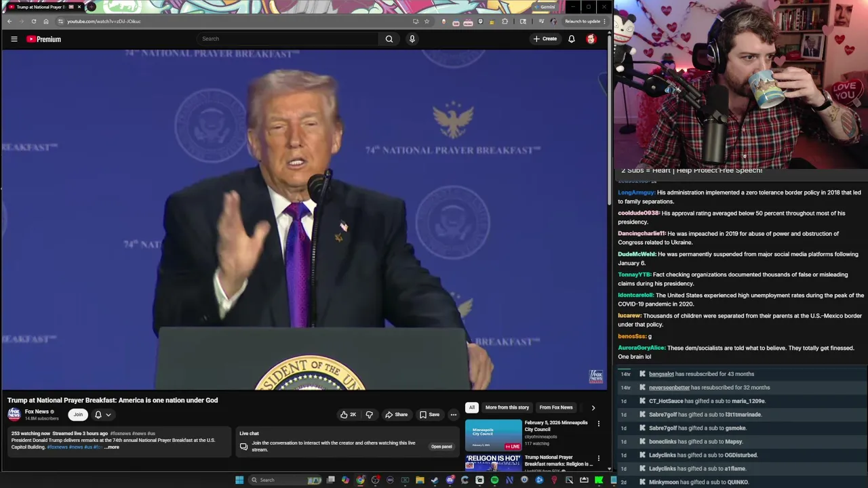Open Minneapolis City Council live thumbnail
This screenshot has width=868, height=488.
494,435
